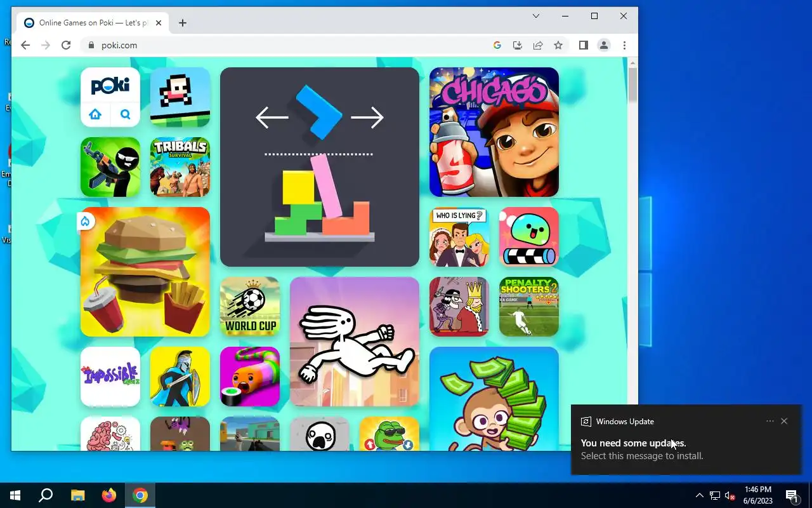Open the Action Center notifications icon
The width and height of the screenshot is (812, 508).
coord(792,495)
